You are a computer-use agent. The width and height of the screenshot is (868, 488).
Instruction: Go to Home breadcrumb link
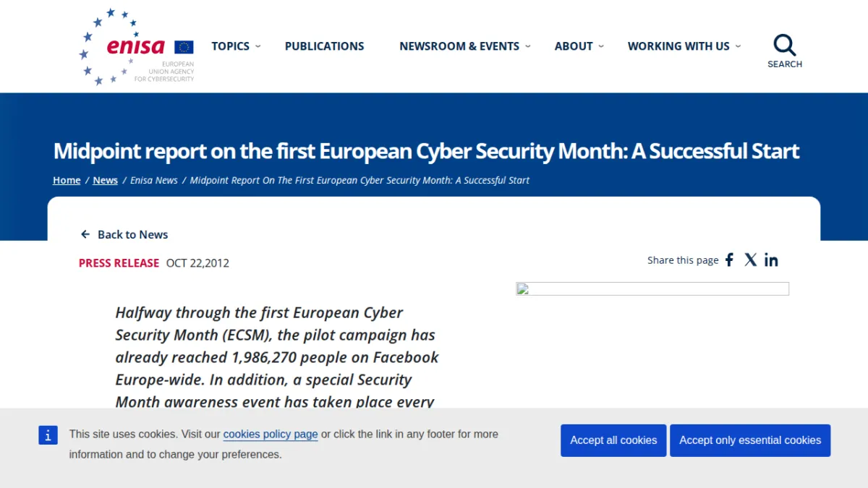click(x=67, y=180)
